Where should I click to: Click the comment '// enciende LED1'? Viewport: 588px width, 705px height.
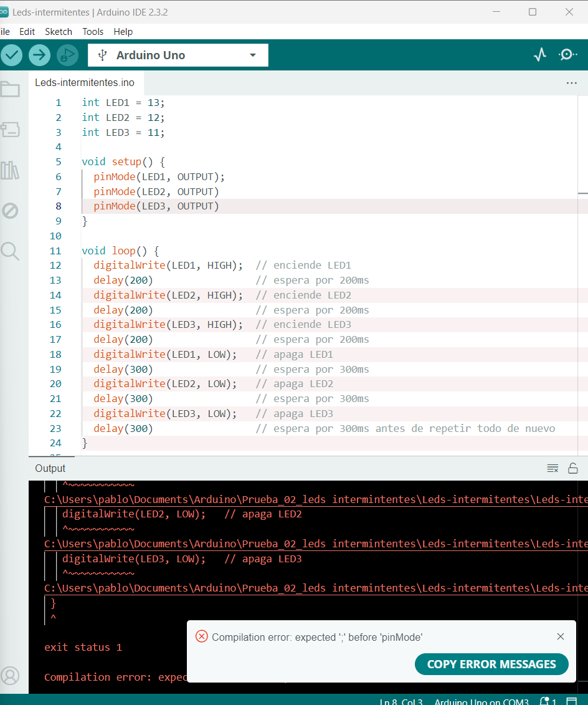tap(303, 266)
